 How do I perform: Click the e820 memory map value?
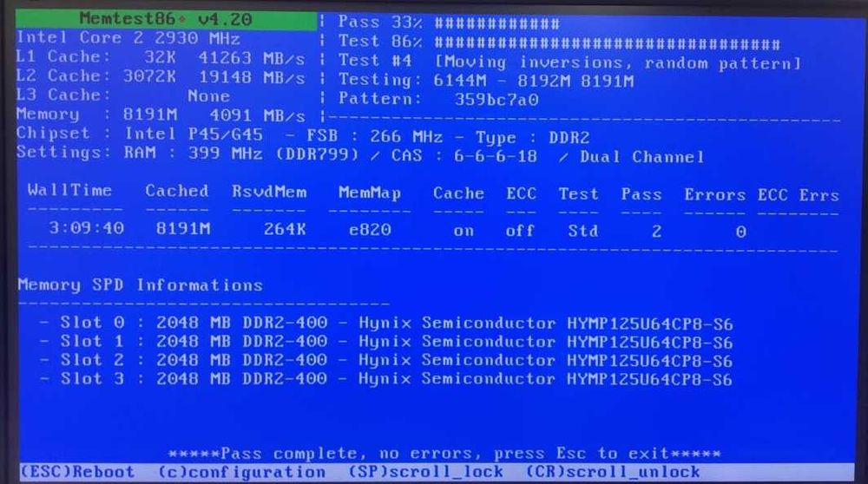pos(370,230)
